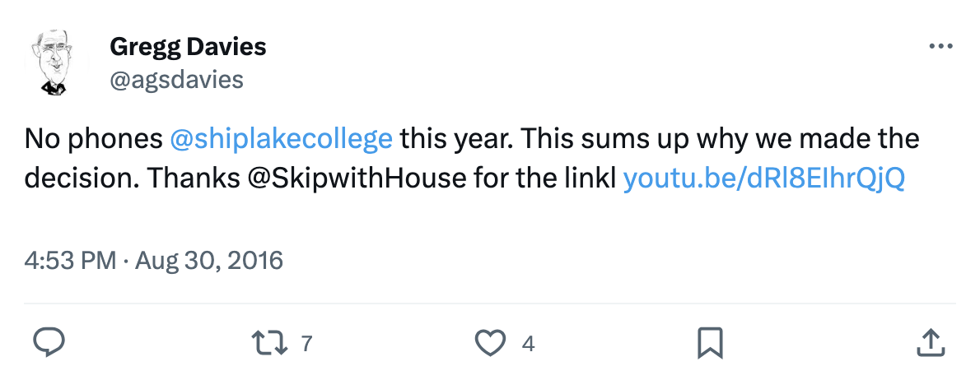Viewport: 980px width, 380px height.
Task: View the 4 likes count
Action: tap(528, 343)
